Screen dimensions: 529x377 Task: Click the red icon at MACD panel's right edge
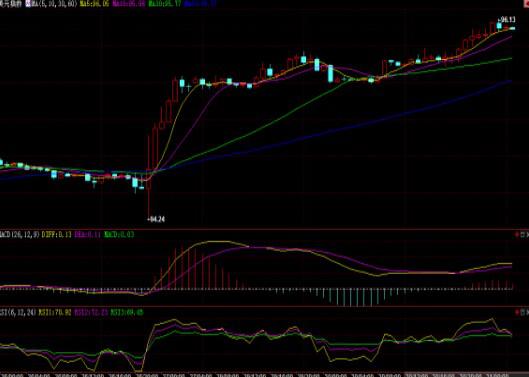pos(518,234)
